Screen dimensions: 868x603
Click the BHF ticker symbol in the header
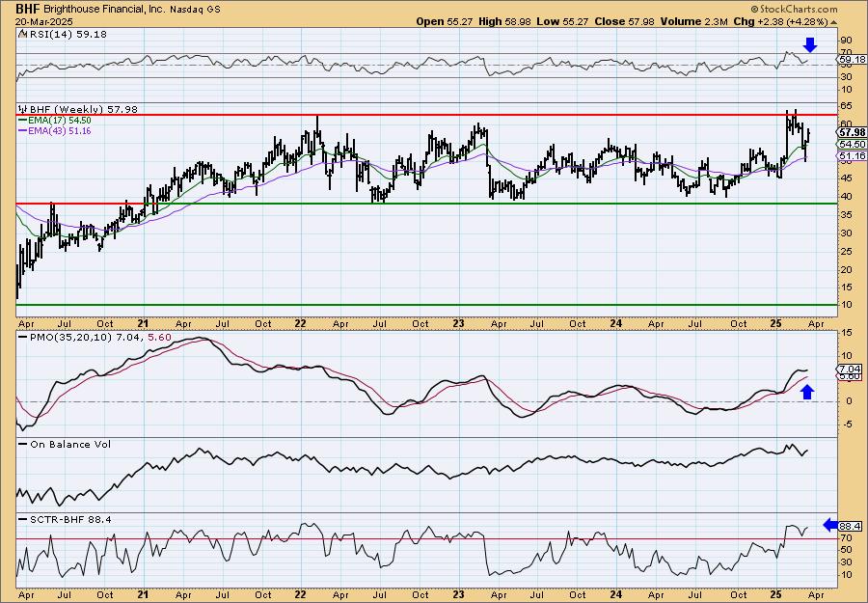point(28,9)
